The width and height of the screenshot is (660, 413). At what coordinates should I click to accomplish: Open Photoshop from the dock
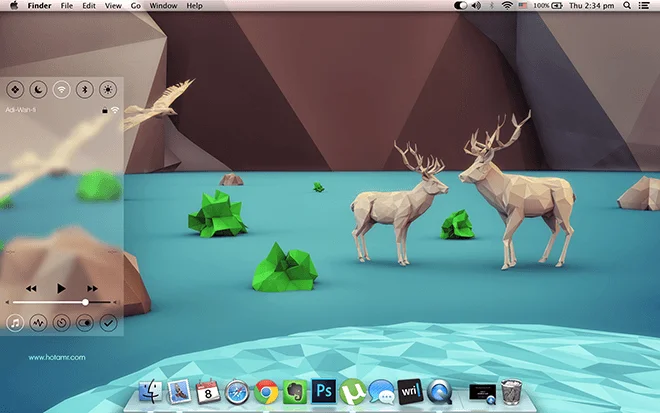(324, 391)
